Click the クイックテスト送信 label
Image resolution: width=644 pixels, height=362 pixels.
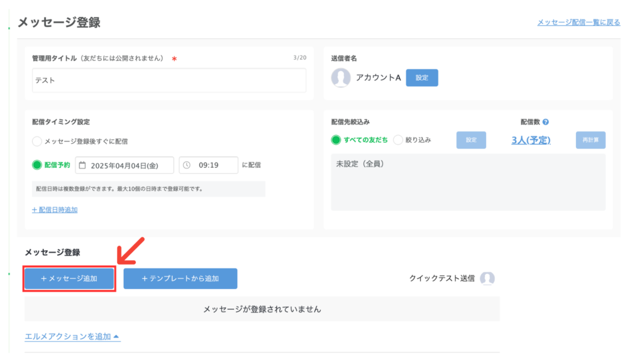pos(441,278)
